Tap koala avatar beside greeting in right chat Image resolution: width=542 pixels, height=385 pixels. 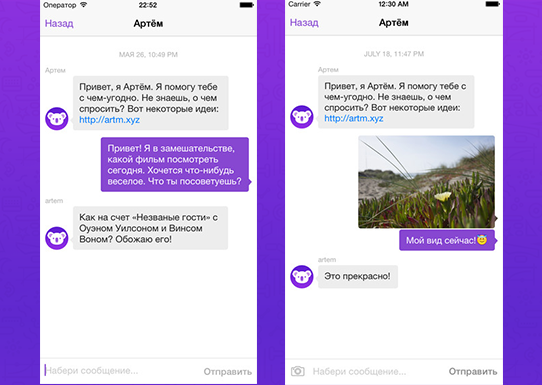point(301,117)
